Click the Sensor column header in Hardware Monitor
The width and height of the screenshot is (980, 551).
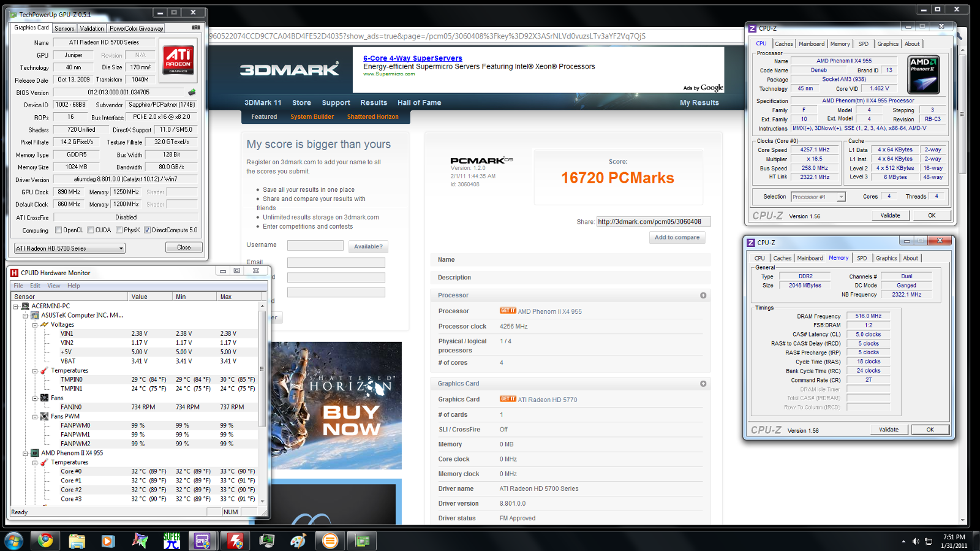69,297
